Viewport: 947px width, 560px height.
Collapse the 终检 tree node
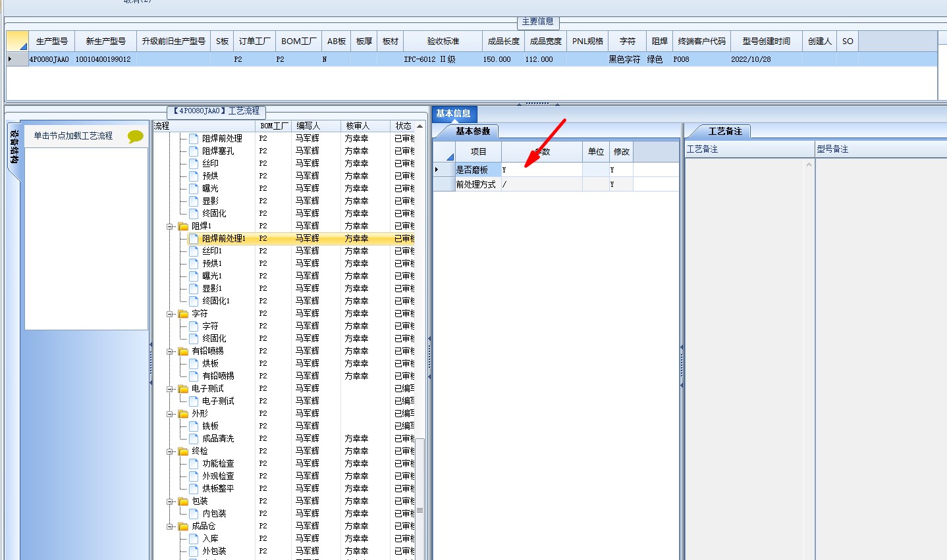click(x=170, y=451)
